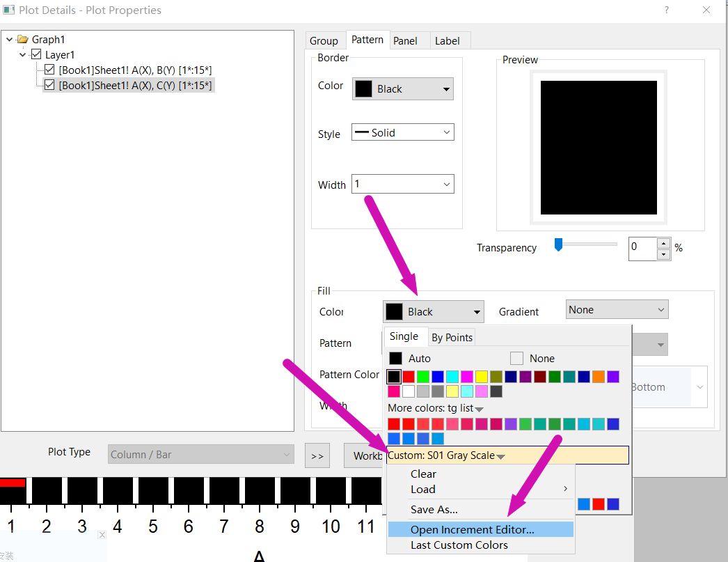This screenshot has width=728, height=562.
Task: Collapse the Graph1 tree node
Action: [9, 40]
